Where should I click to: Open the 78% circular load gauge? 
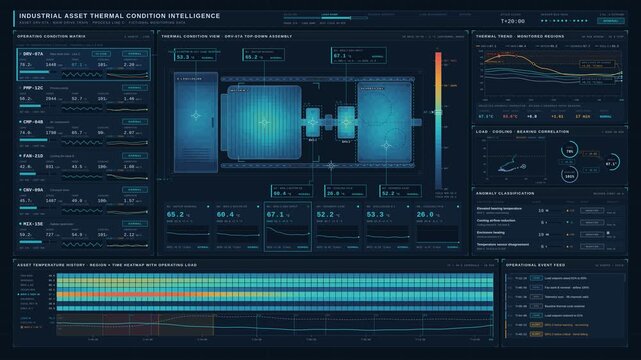click(x=569, y=151)
